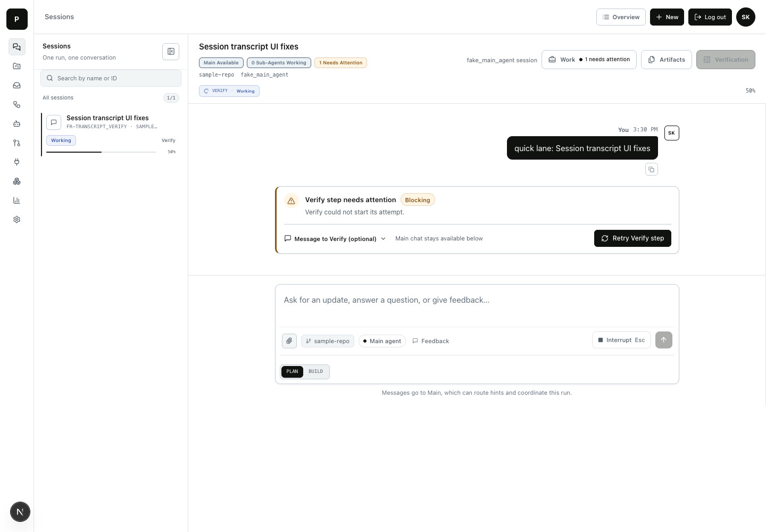Open the Work tab with 1 needs attention
766x532 pixels.
click(x=589, y=60)
